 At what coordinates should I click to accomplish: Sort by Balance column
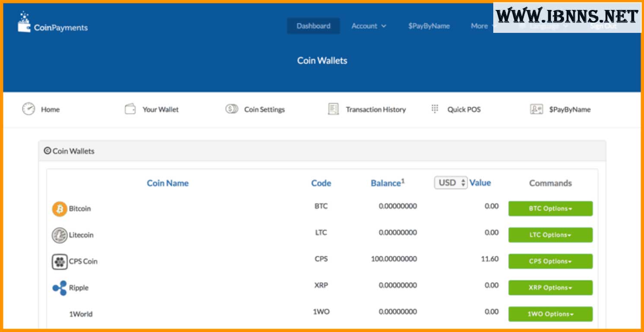coord(387,183)
